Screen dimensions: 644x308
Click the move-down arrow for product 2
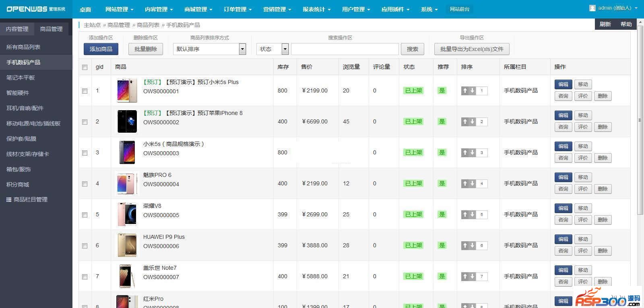click(472, 122)
